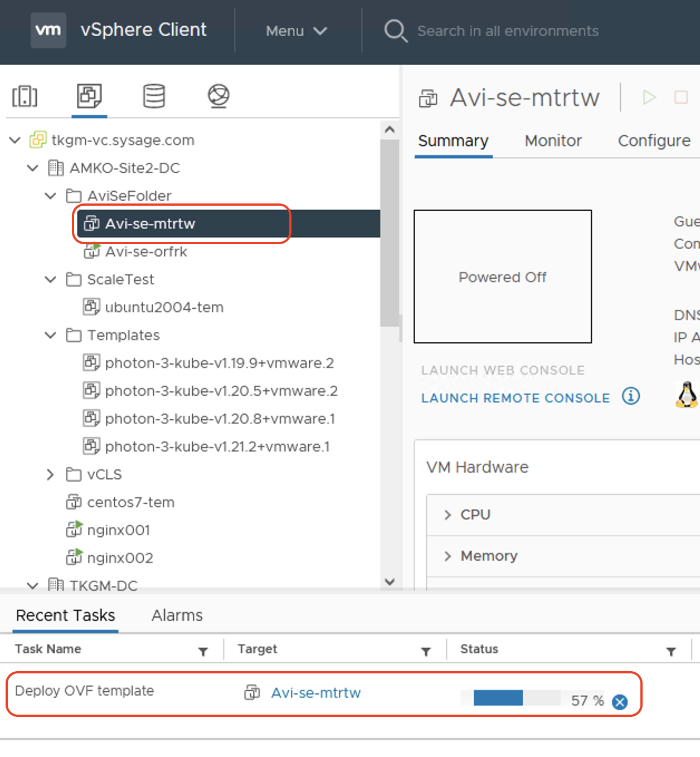Screen dimensions: 700x757
Task: Click the centos7-tem VM icon
Action: tap(74, 502)
